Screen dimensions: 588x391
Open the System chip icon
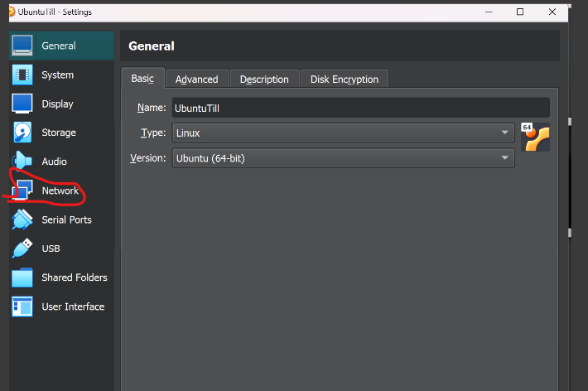tap(22, 75)
